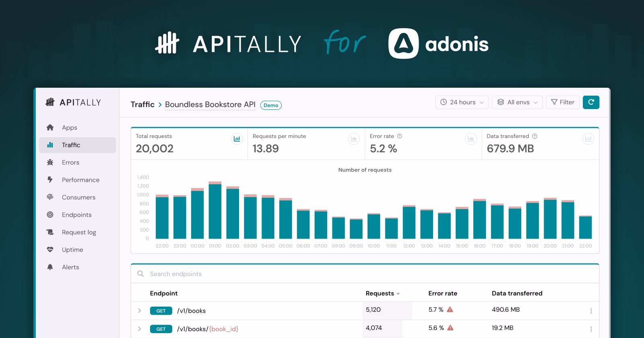644x338 pixels.
Task: Open Uptime heartbeat icon
Action: 50,249
